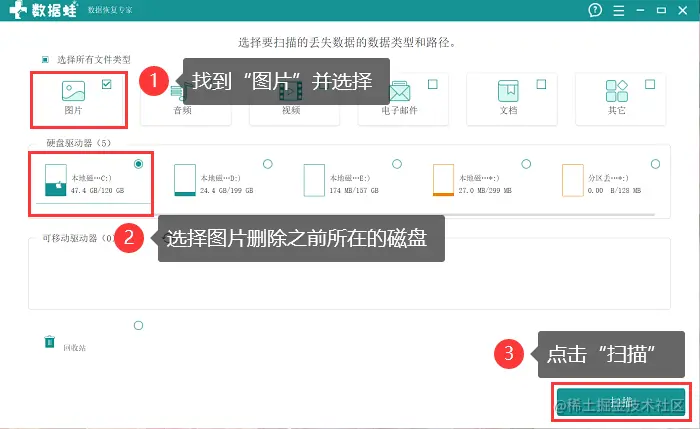Click the 回收站 label text
The height and width of the screenshot is (429, 700).
click(74, 348)
